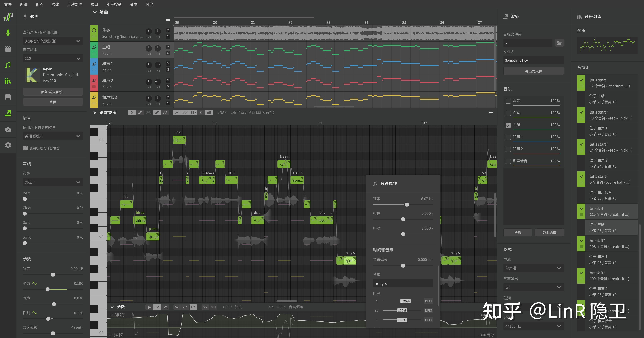Screen dimensions: 644x338
Task: Open the 声库版本 dropdown showing 110
Action: 53,58
